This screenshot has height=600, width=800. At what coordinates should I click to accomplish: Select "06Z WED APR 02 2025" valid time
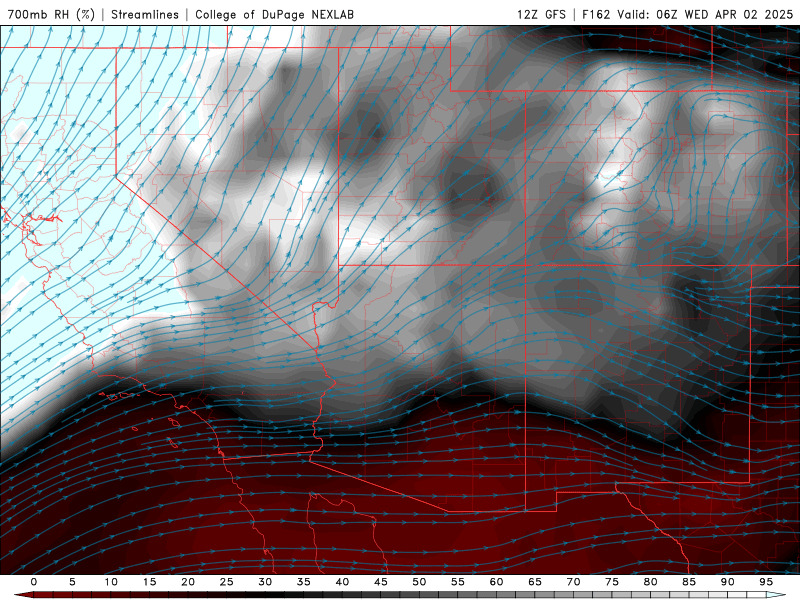[x=724, y=14]
